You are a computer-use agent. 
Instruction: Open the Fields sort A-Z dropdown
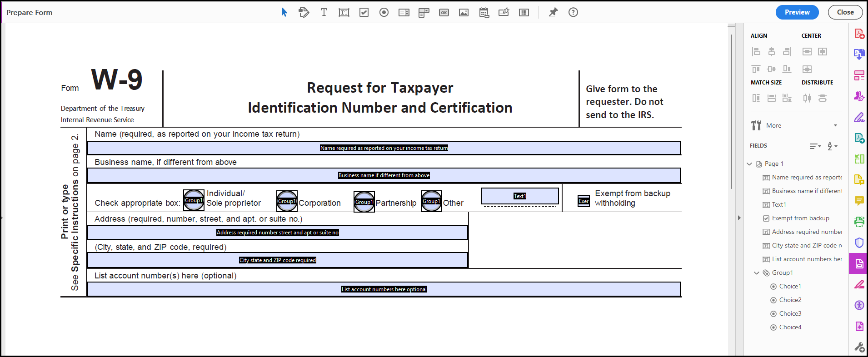point(832,146)
